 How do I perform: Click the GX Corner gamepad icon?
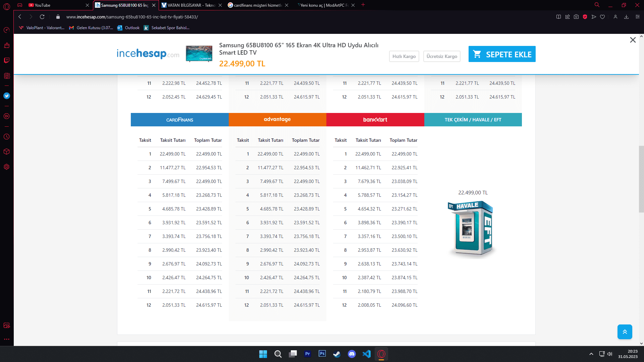click(20, 5)
